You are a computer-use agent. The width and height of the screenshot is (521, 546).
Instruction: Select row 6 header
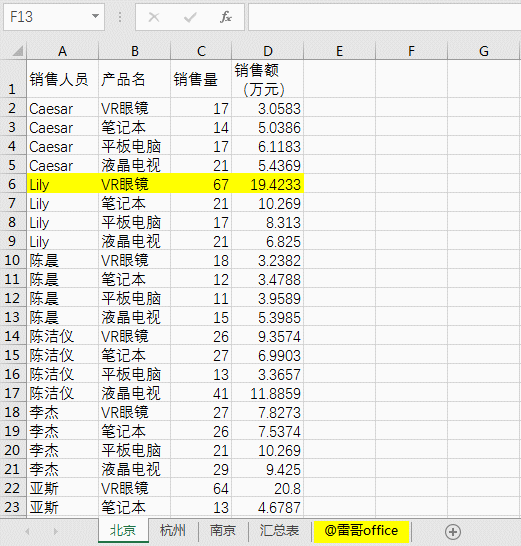pyautogui.click(x=13, y=184)
